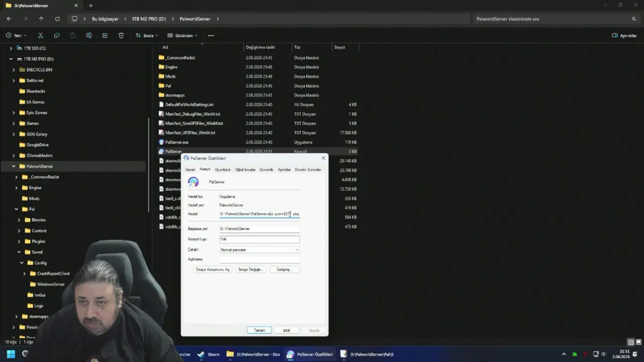Refresh the PalworldServer folder view
The image size is (644, 362).
pyautogui.click(x=57, y=19)
